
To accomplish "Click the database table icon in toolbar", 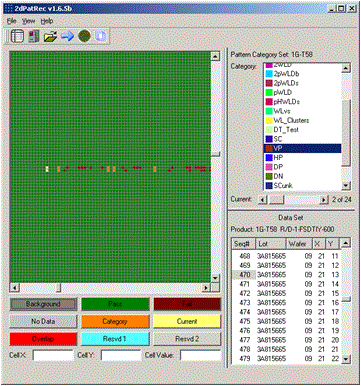I will coord(17,36).
